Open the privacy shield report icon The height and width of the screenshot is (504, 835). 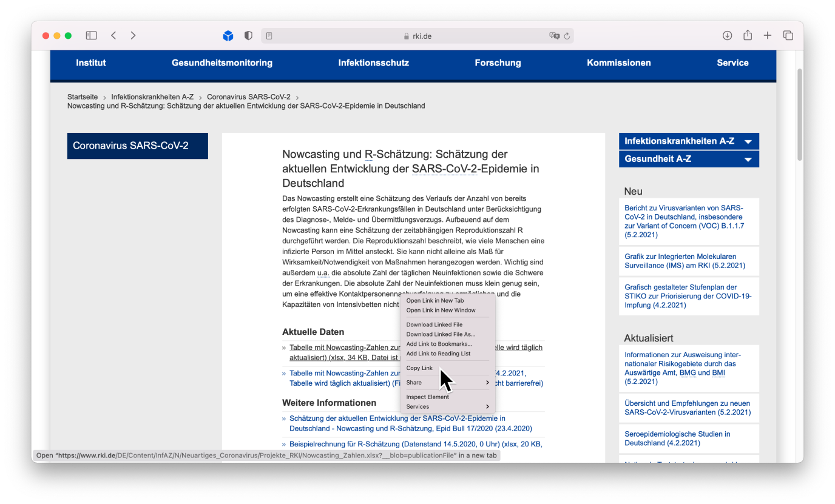(x=248, y=36)
